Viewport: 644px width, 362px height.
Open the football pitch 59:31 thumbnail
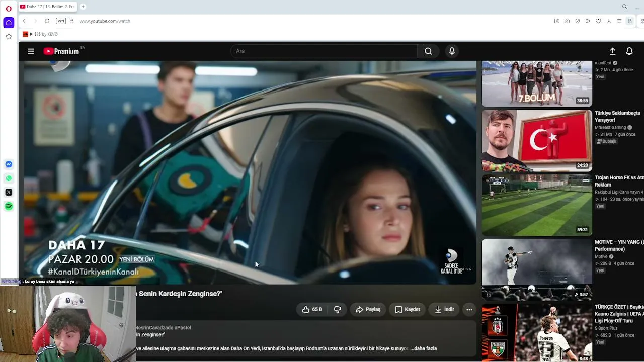point(537,205)
